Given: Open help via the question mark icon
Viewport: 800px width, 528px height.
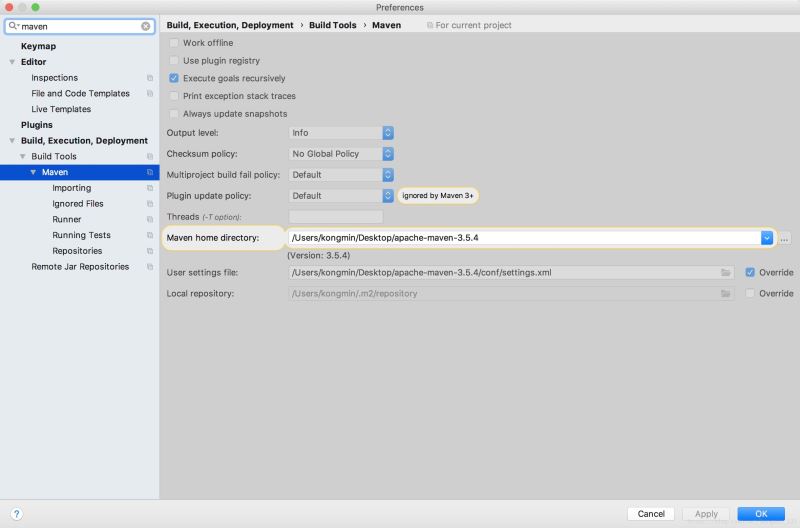Looking at the screenshot, I should (x=16, y=514).
